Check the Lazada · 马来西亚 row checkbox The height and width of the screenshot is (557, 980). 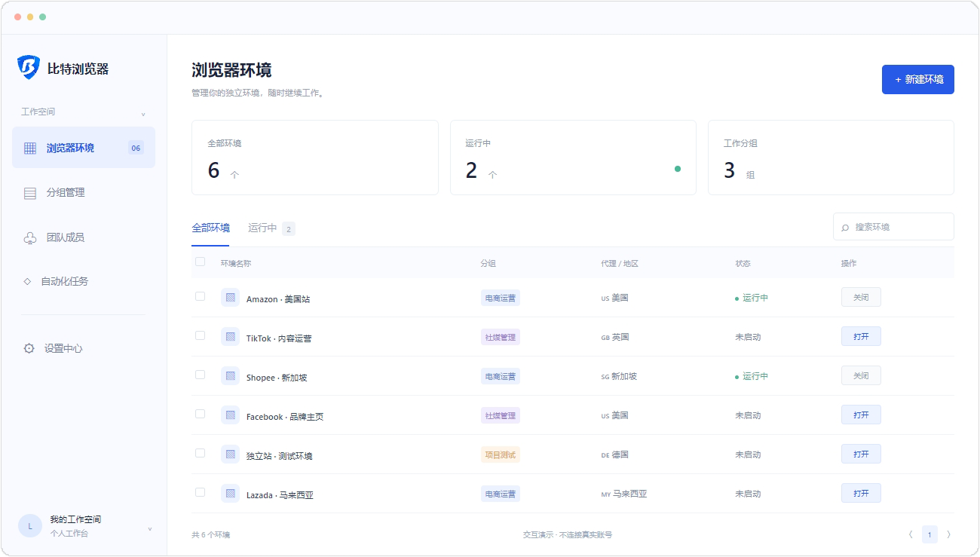(200, 492)
